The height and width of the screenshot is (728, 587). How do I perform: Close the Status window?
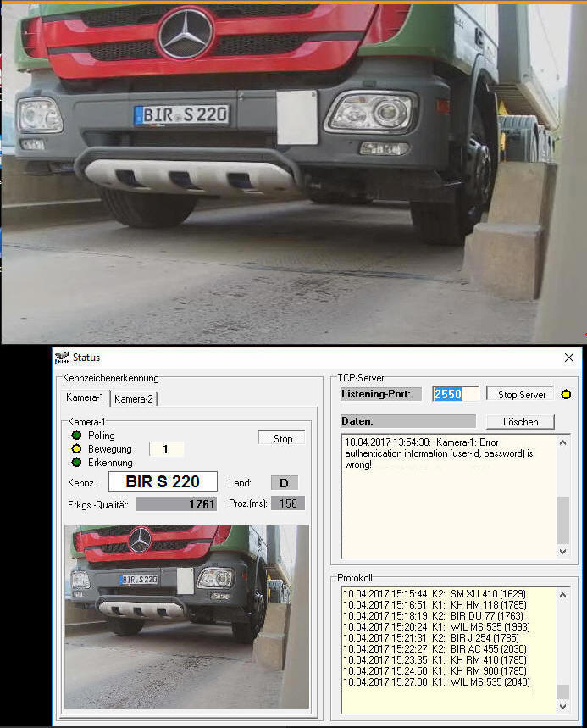click(x=569, y=358)
